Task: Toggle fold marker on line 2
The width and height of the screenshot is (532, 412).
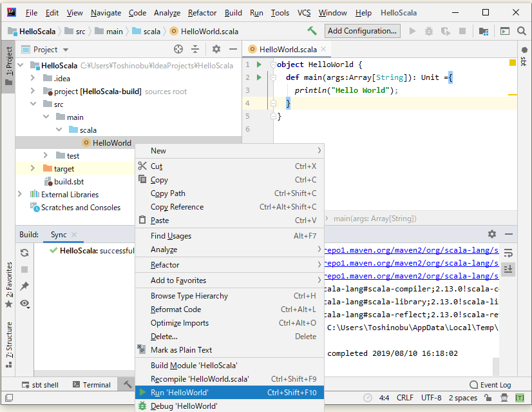Action: pos(273,77)
